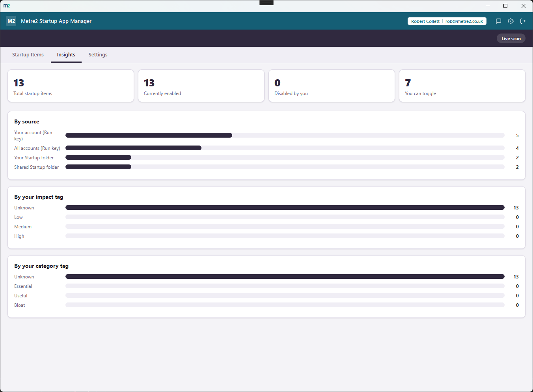Click the Currently enabled card
Image resolution: width=533 pixels, height=392 pixels.
[201, 86]
